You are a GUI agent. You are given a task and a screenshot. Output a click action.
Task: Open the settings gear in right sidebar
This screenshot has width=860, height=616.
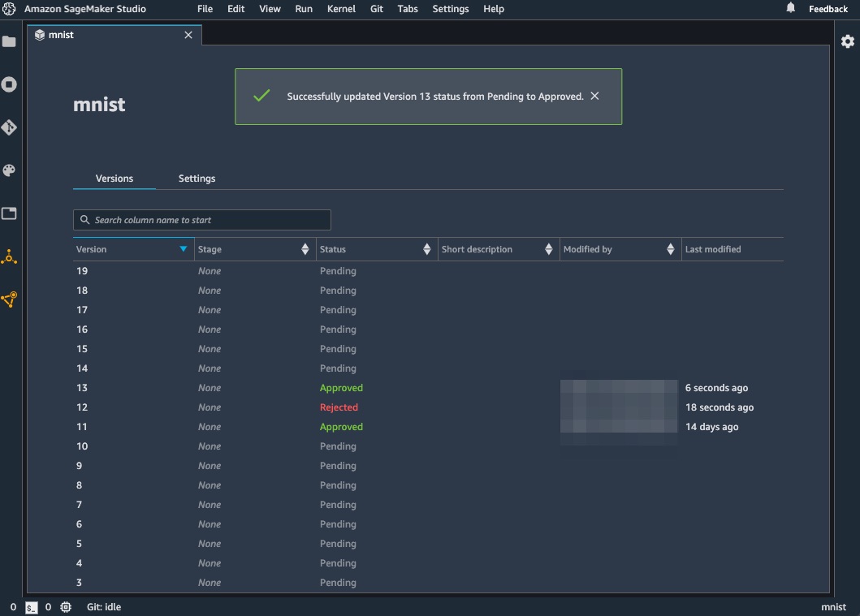847,41
